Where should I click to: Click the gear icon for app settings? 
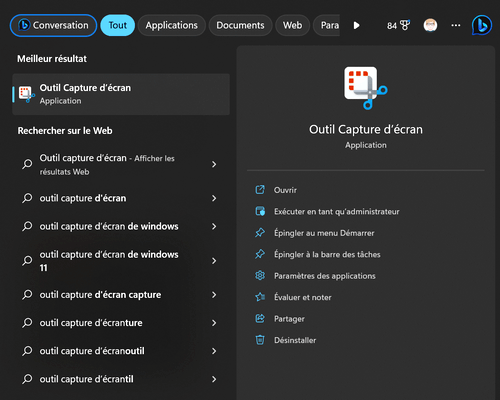coord(260,276)
